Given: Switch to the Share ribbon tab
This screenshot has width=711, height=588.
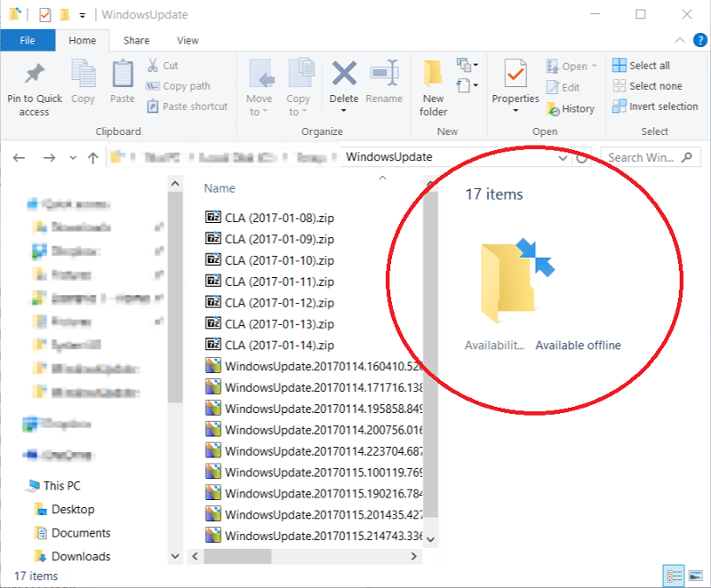Looking at the screenshot, I should 137,40.
